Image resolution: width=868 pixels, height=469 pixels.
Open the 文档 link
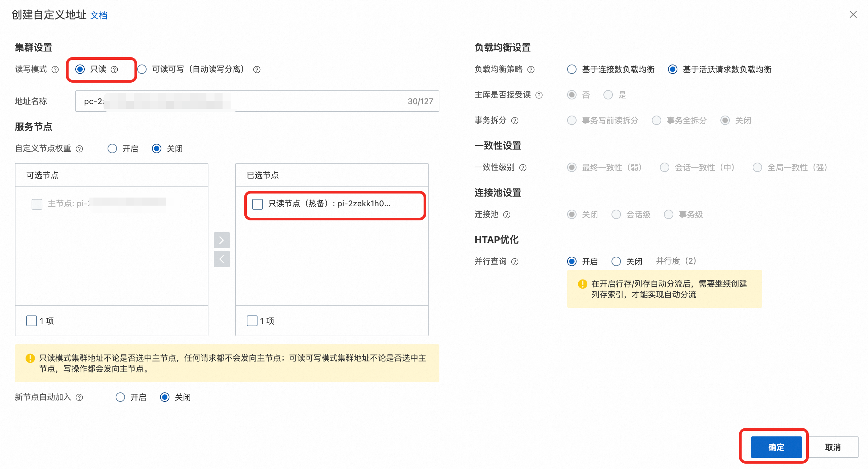point(99,15)
